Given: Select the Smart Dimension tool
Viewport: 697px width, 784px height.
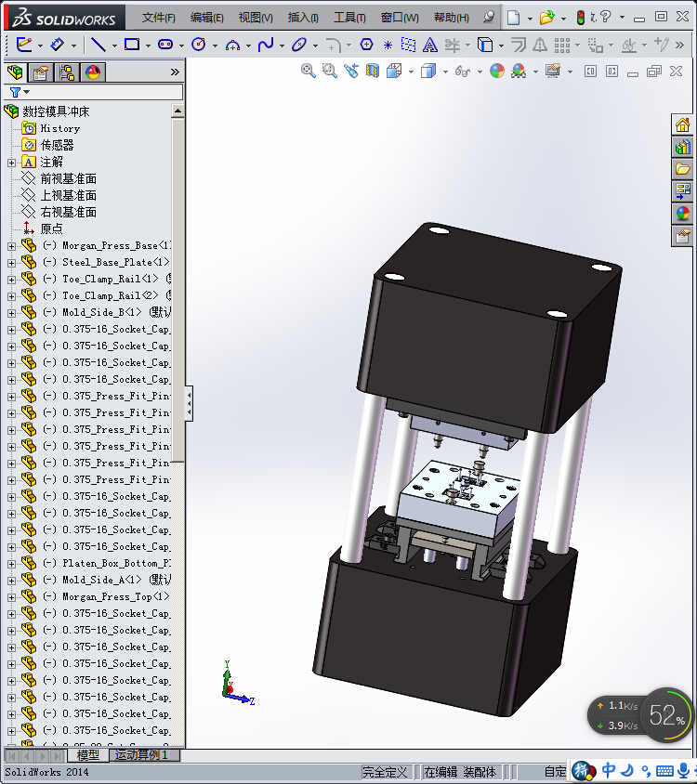Looking at the screenshot, I should [x=57, y=45].
